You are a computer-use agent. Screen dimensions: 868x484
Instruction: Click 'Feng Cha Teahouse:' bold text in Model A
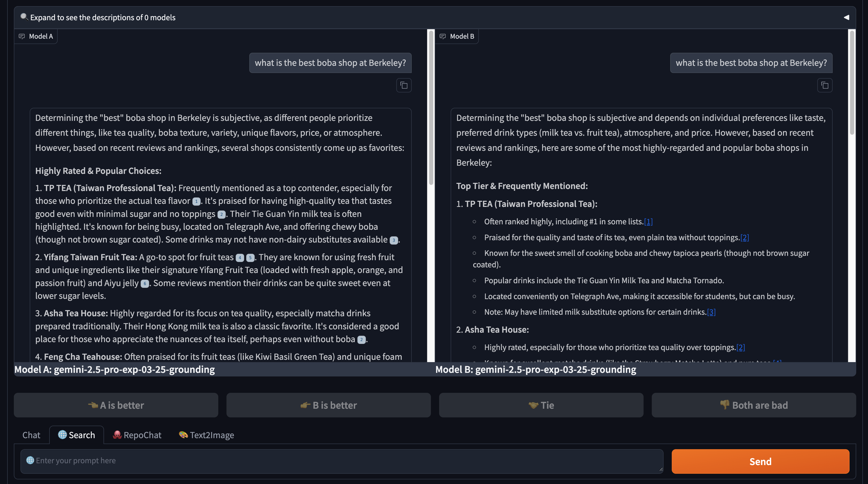click(x=83, y=357)
